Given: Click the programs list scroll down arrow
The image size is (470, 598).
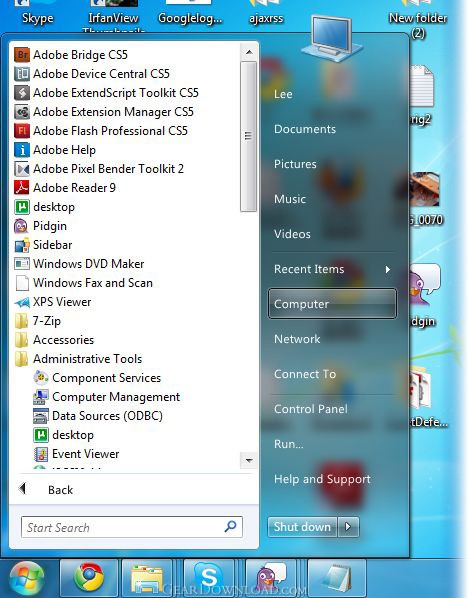Looking at the screenshot, I should 249,460.
